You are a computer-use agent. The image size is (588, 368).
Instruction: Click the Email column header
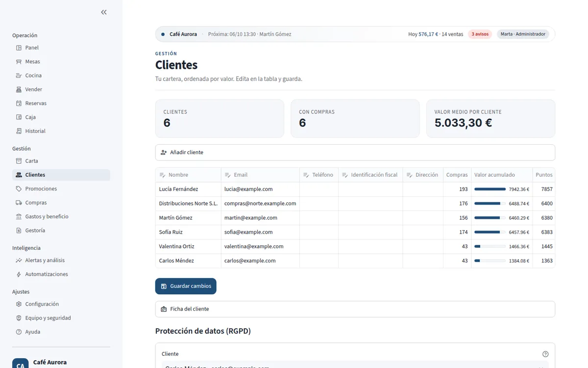coord(260,175)
